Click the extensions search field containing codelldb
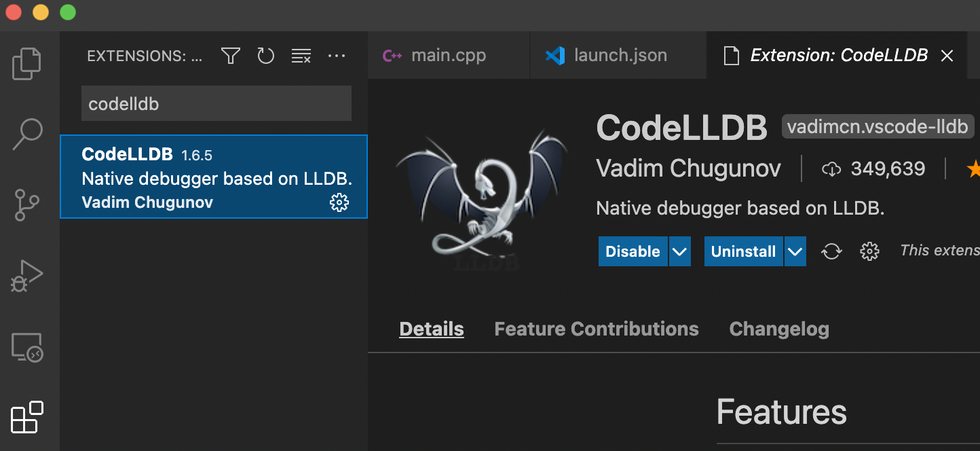Viewport: 980px width, 451px height. pyautogui.click(x=216, y=103)
